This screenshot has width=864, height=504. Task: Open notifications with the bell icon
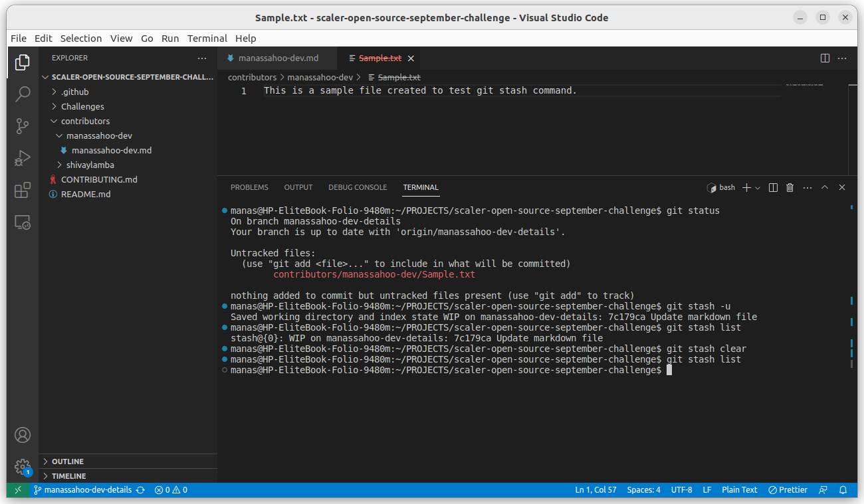[843, 489]
